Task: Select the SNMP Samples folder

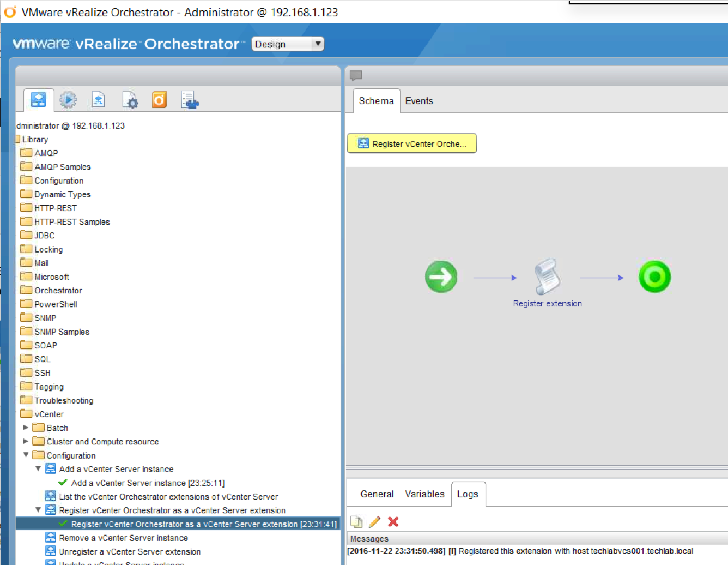Action: click(x=62, y=332)
